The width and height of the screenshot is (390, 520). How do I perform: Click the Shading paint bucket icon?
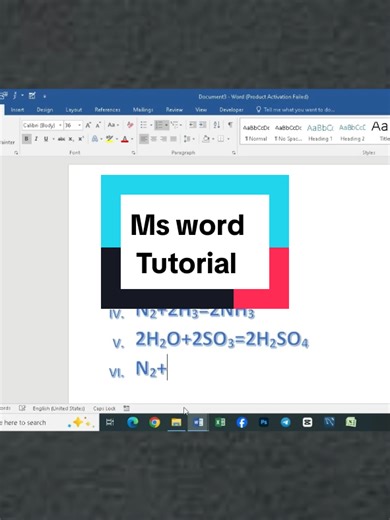point(206,139)
